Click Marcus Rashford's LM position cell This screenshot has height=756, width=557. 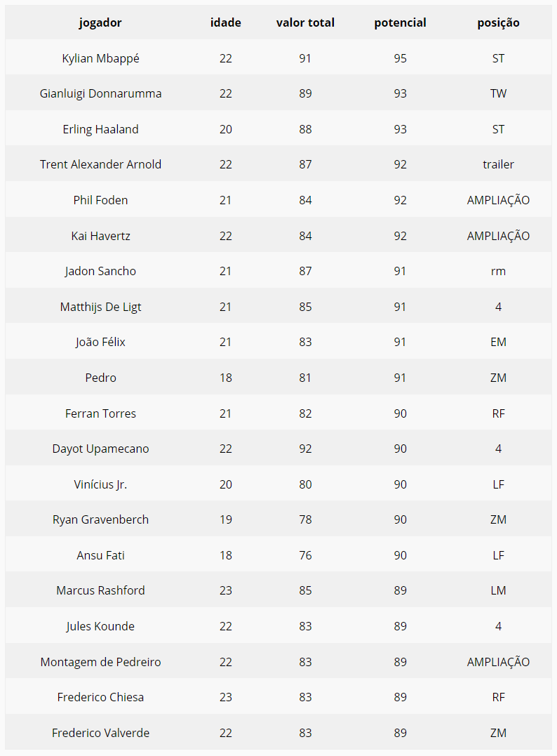click(498, 590)
